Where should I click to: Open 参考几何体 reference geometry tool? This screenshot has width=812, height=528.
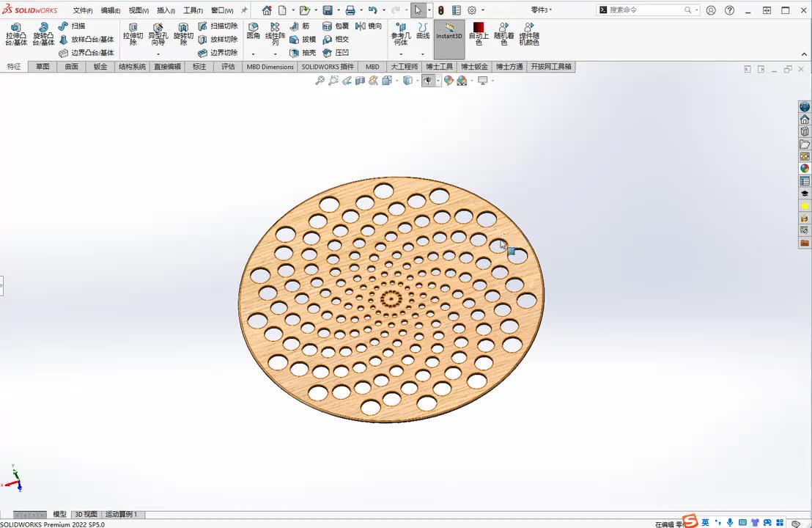[401, 34]
